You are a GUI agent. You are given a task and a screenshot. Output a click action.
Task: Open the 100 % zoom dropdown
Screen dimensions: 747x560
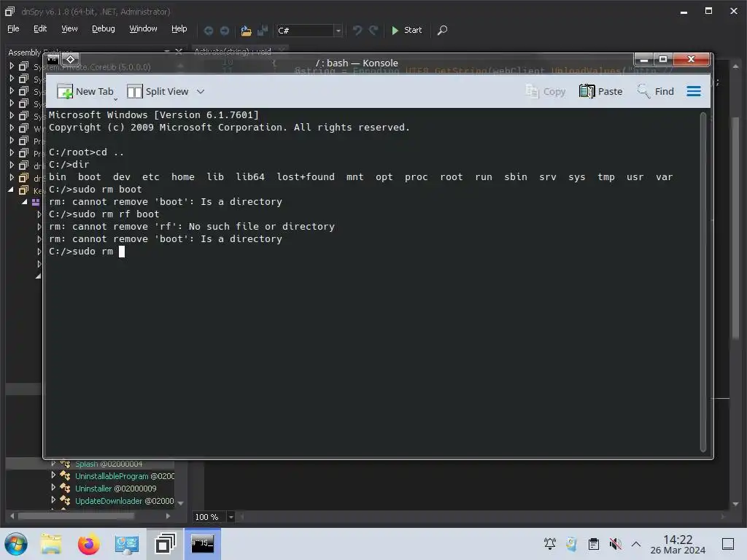point(231,517)
